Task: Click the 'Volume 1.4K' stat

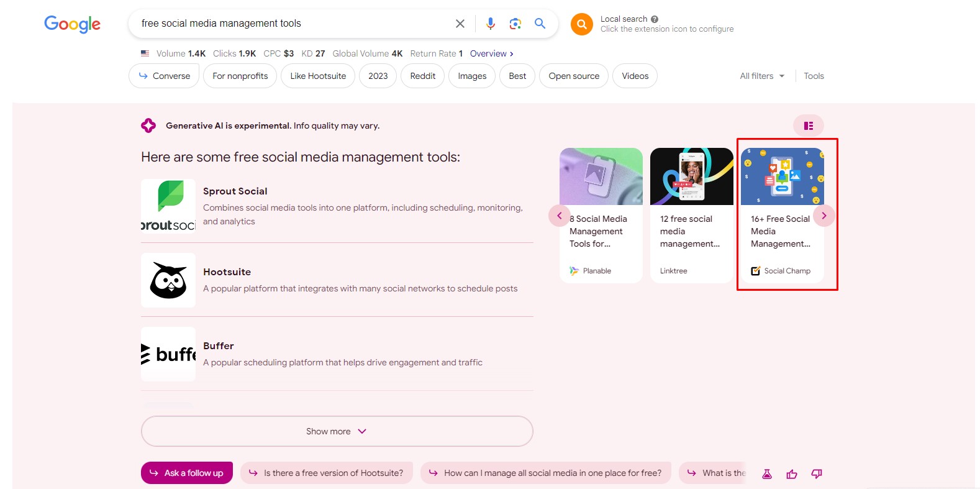Action: click(x=181, y=53)
